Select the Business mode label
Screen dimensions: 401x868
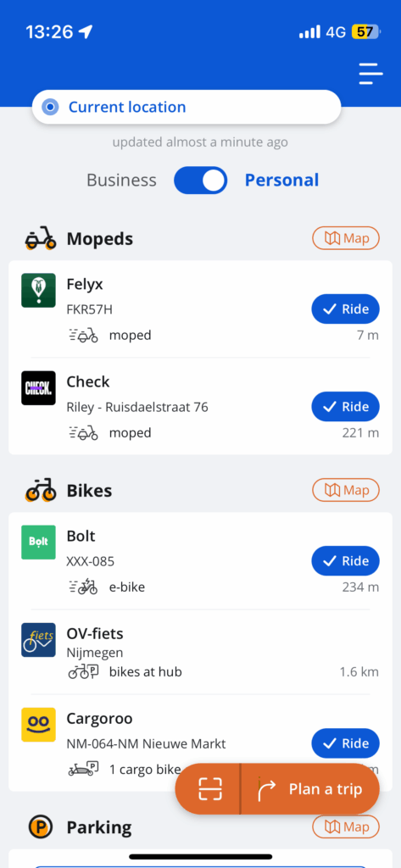(121, 181)
